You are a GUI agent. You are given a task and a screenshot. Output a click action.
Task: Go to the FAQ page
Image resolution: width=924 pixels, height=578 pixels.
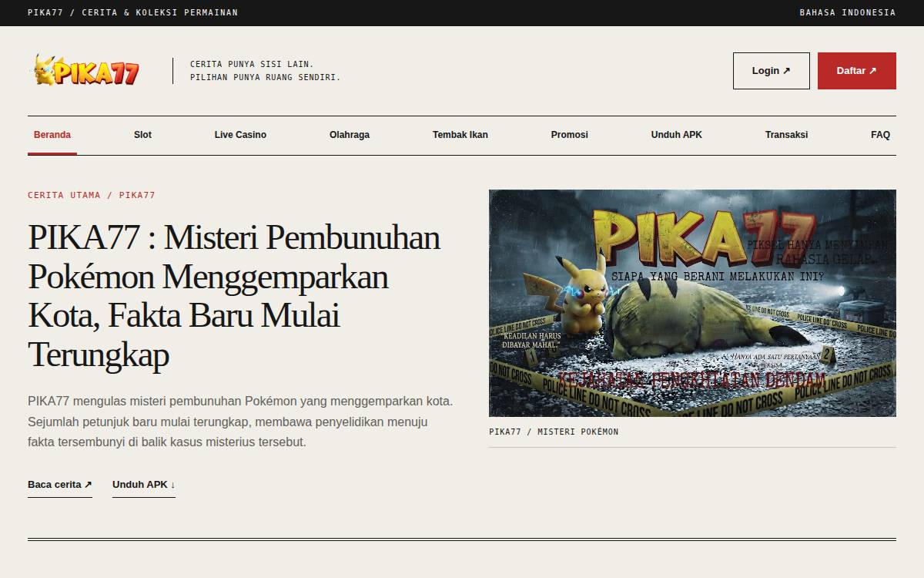(x=880, y=135)
